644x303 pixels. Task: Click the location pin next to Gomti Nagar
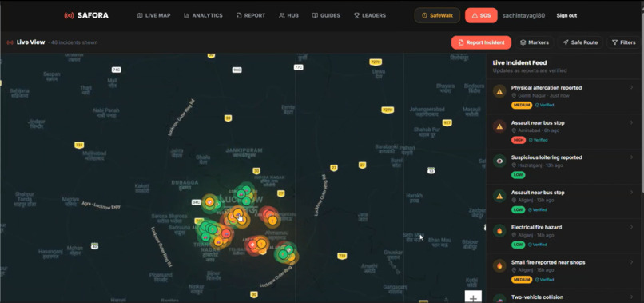tap(514, 96)
